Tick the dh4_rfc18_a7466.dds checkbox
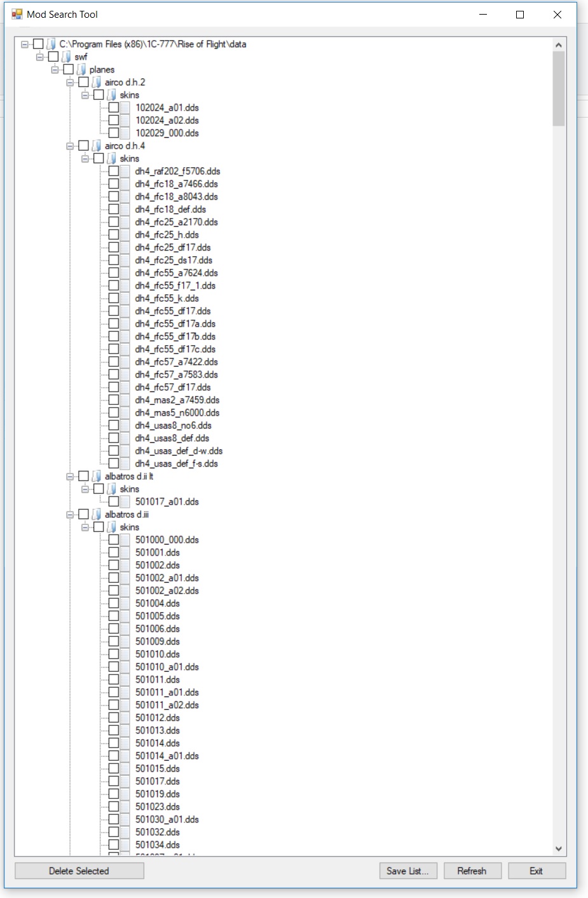The width and height of the screenshot is (588, 898). click(x=114, y=184)
